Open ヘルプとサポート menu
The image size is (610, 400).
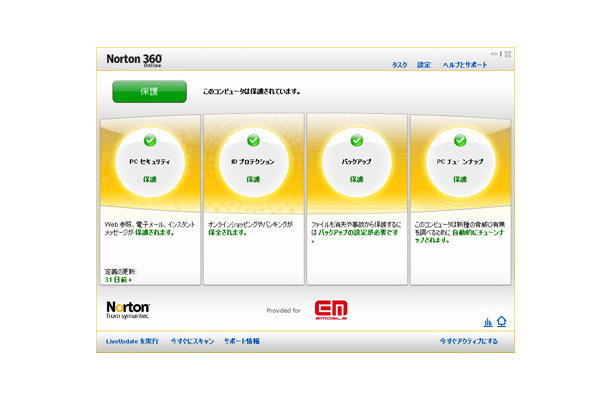465,65
